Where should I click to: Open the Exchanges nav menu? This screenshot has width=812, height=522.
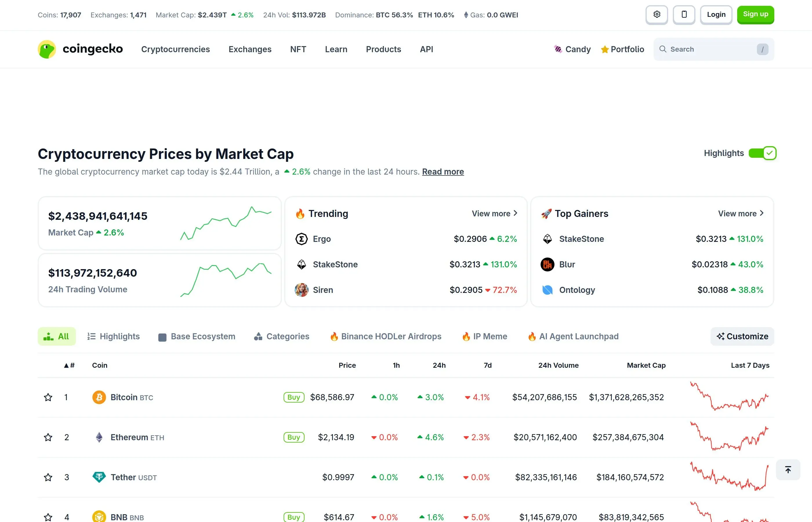[250, 49]
